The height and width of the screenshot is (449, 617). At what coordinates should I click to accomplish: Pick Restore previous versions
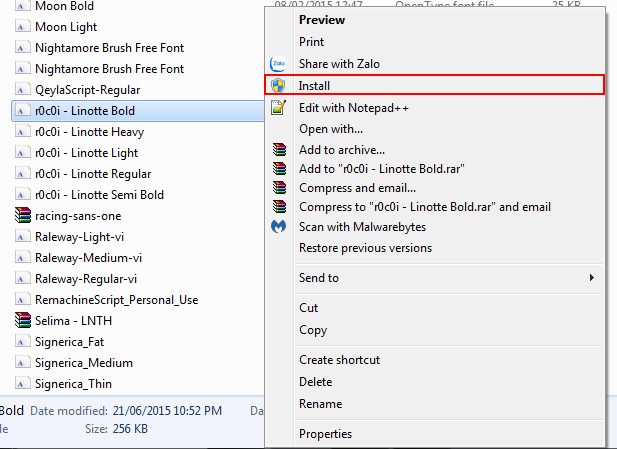coord(365,248)
